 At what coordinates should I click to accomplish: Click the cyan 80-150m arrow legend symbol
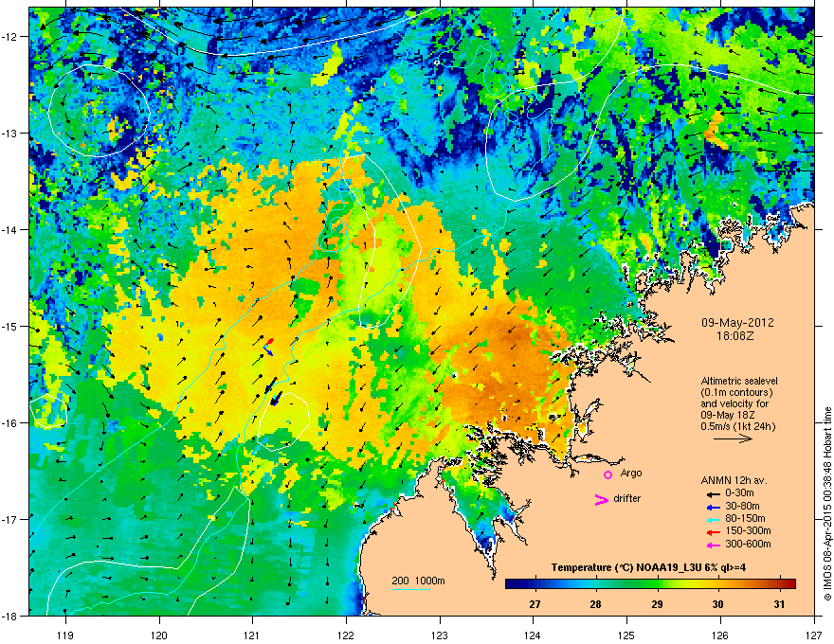712,519
